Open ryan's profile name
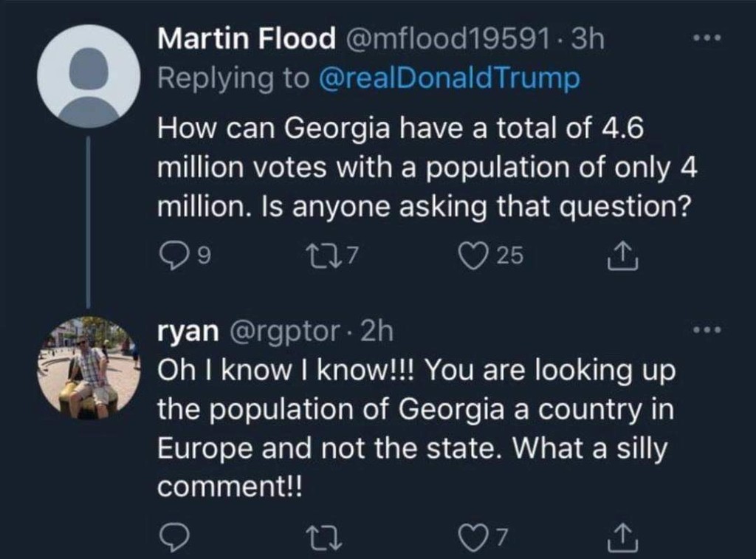 point(187,332)
